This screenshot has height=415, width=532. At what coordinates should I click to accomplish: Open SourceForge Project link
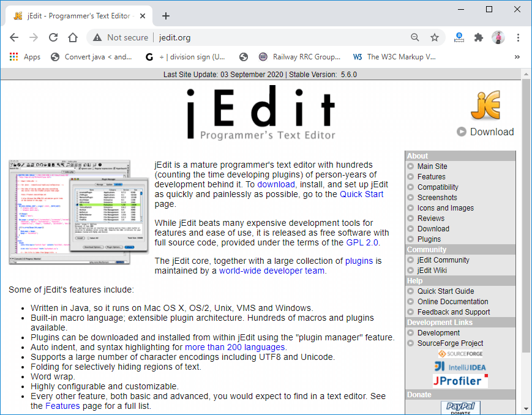(450, 343)
